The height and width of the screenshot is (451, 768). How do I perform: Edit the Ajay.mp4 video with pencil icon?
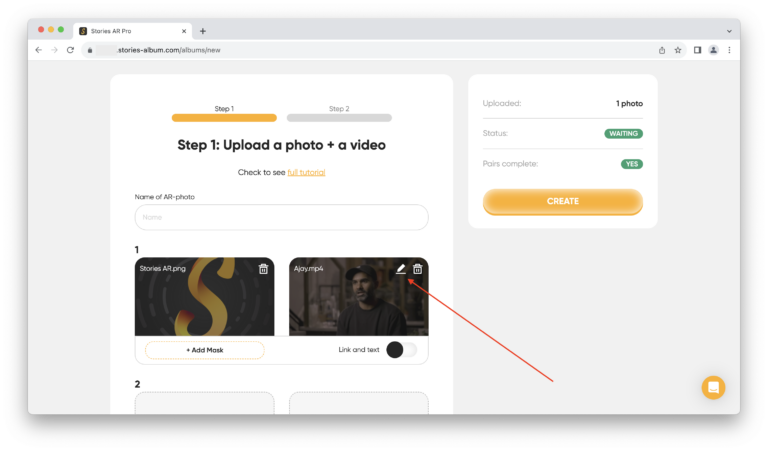tap(401, 269)
